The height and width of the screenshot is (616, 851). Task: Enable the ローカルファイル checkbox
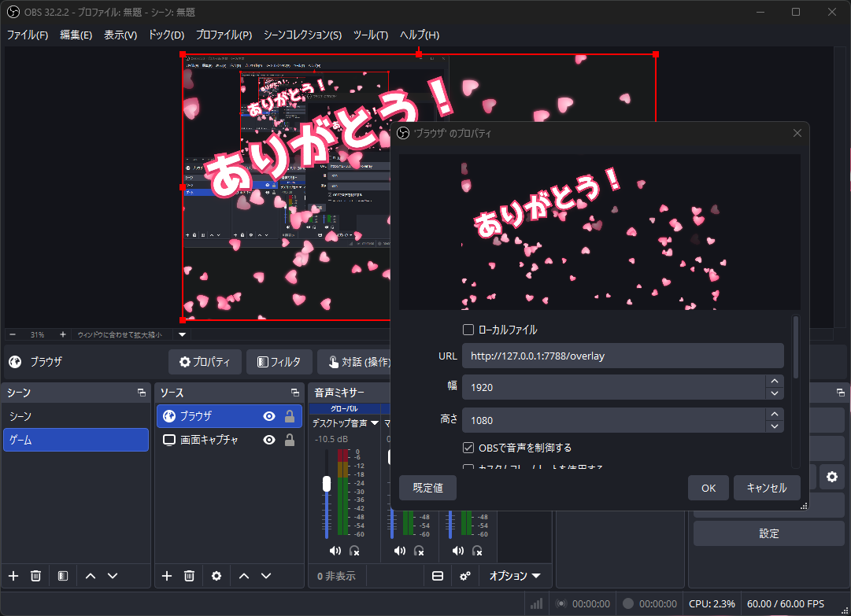click(468, 330)
